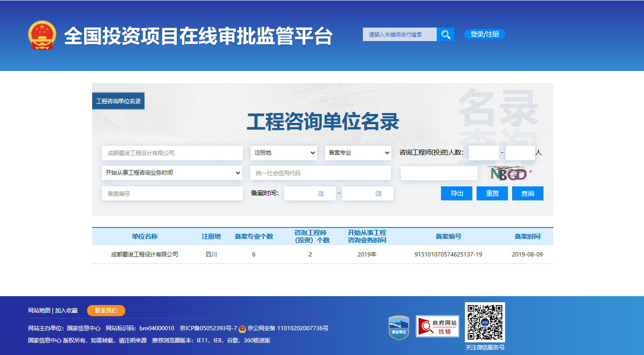Click the 2019-08-09 date cell
The width and height of the screenshot is (644, 355).
pyautogui.click(x=528, y=255)
